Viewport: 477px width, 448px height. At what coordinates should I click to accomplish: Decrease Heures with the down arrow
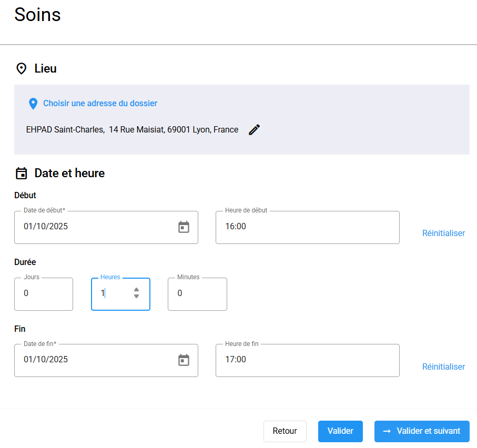[136, 297]
